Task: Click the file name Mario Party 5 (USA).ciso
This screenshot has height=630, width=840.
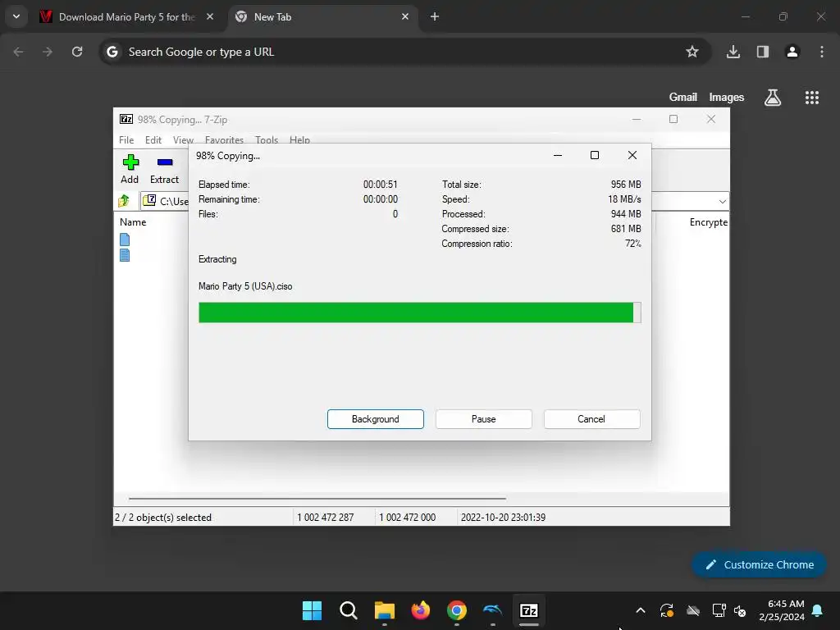Action: click(x=245, y=286)
